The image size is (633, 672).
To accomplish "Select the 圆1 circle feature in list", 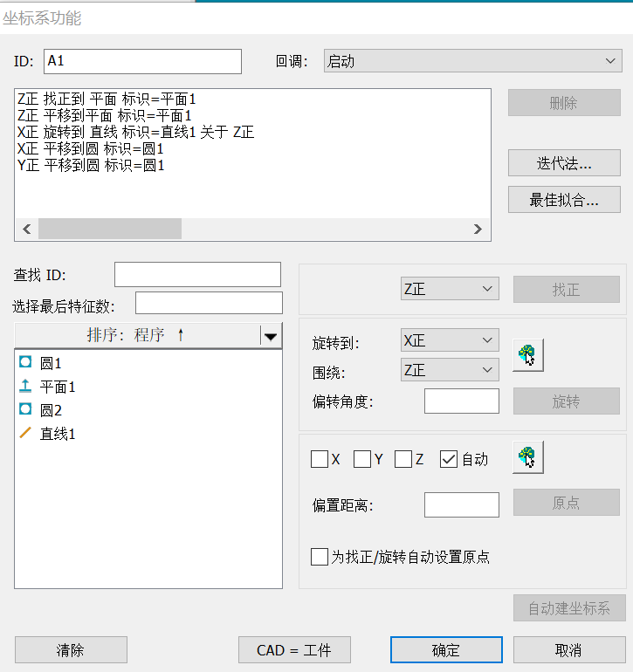I will pyautogui.click(x=51, y=363).
